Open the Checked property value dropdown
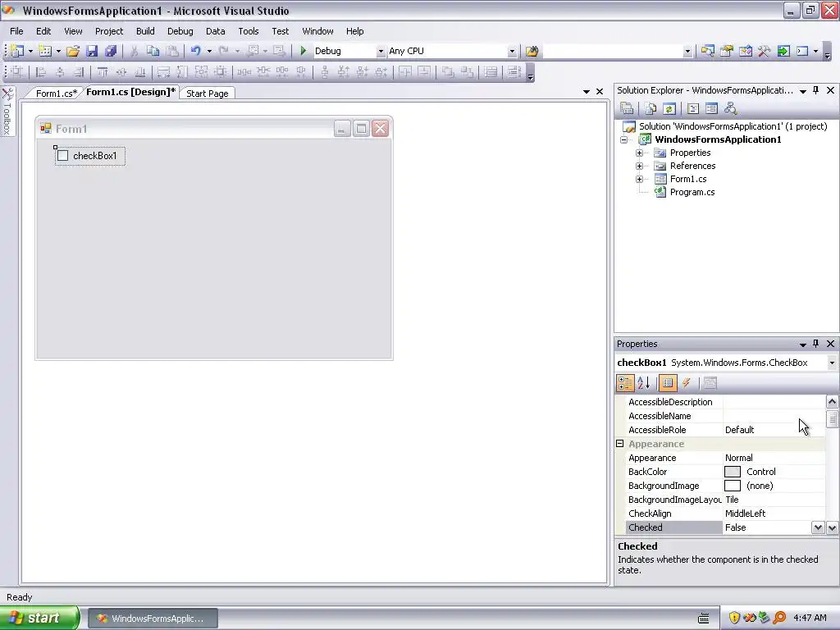The width and height of the screenshot is (840, 630). point(818,527)
